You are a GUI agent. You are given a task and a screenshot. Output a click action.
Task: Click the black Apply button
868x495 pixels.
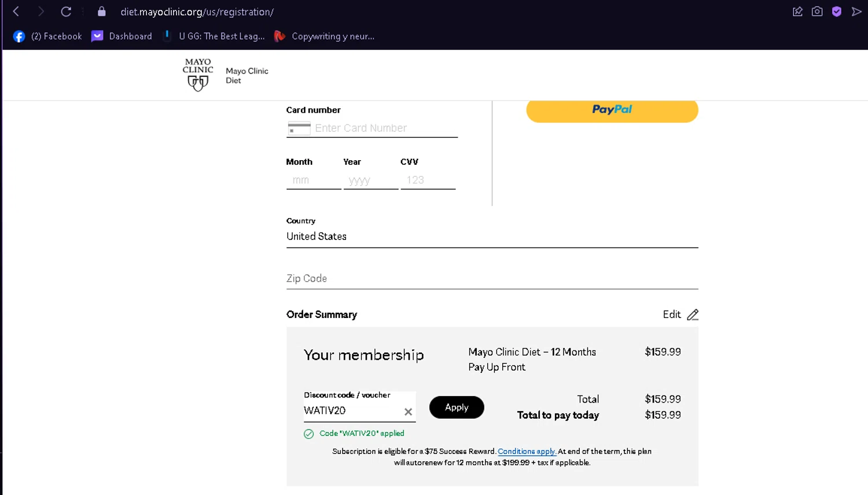pos(457,407)
